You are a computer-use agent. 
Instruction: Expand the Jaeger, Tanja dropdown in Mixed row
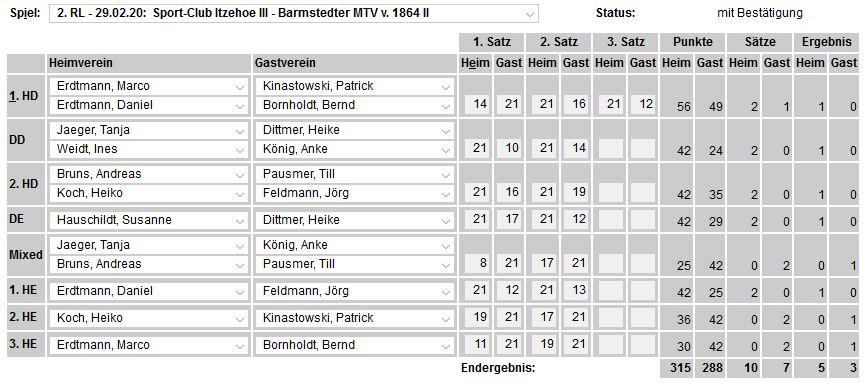pos(148,245)
